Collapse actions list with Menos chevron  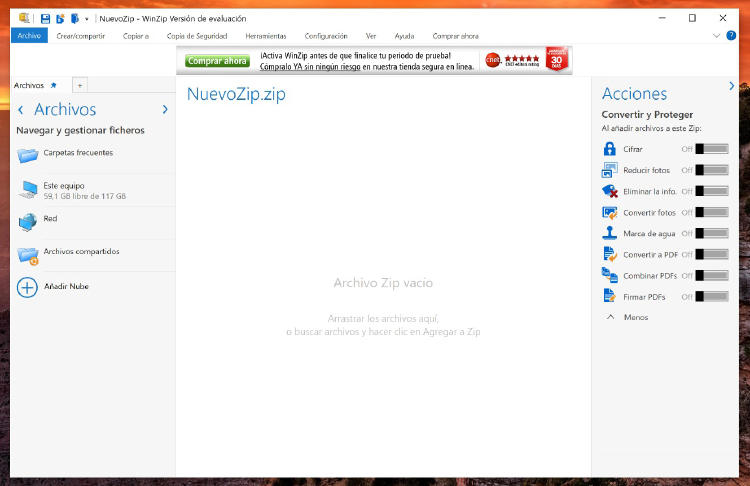pos(611,317)
